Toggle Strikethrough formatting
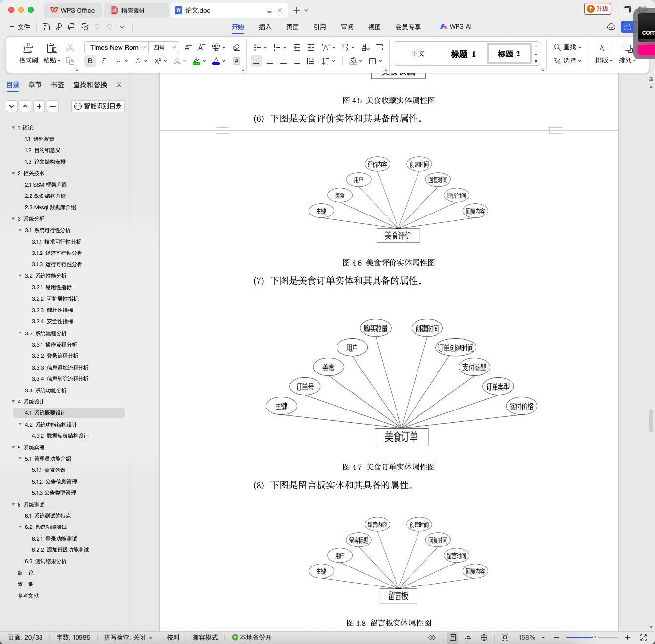The image size is (655, 644). point(138,61)
